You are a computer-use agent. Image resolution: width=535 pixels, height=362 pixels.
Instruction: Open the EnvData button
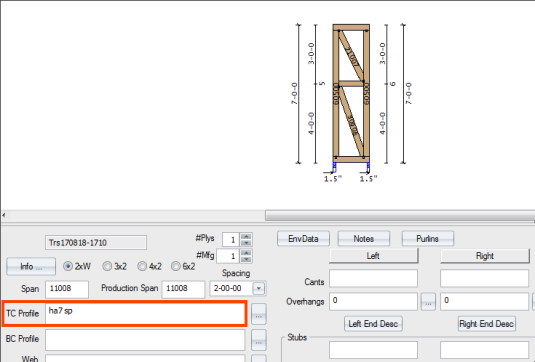tap(303, 238)
